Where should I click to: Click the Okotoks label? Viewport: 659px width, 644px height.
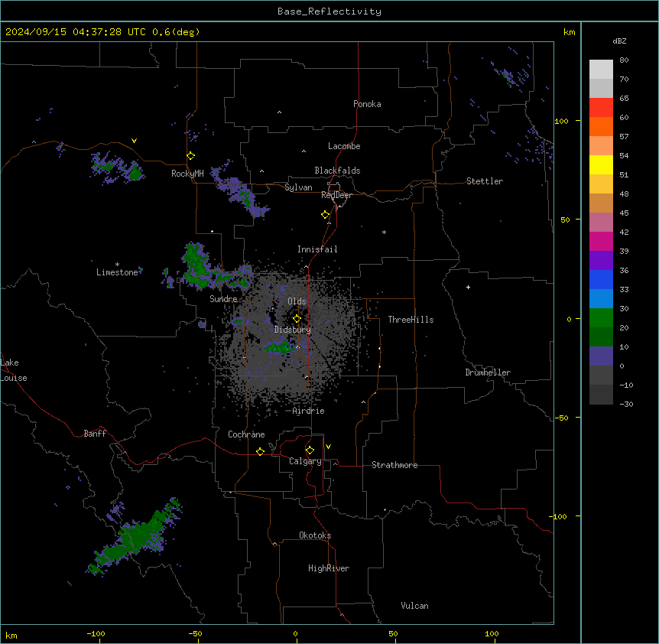(x=315, y=535)
